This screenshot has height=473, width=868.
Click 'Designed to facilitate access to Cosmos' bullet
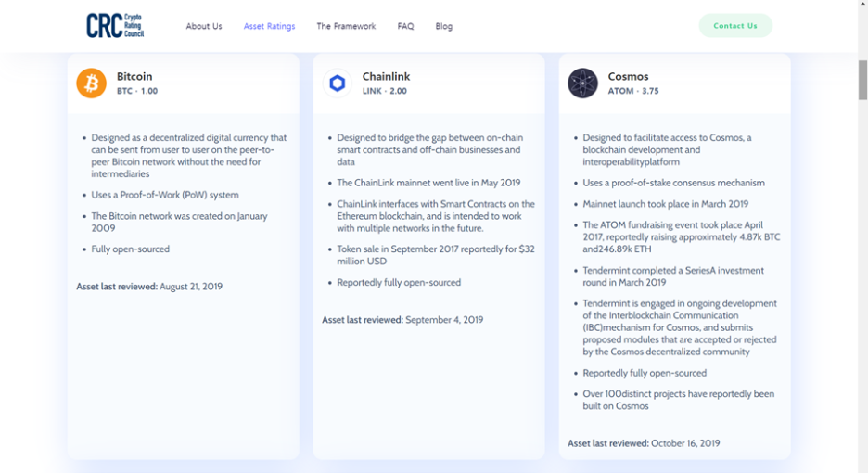[667, 149]
